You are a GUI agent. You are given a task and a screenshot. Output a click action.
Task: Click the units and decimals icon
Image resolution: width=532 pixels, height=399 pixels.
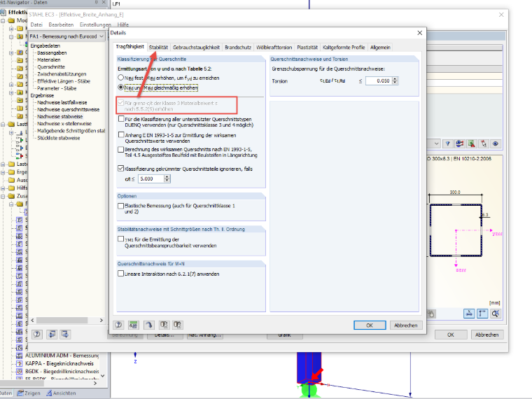pos(133,325)
